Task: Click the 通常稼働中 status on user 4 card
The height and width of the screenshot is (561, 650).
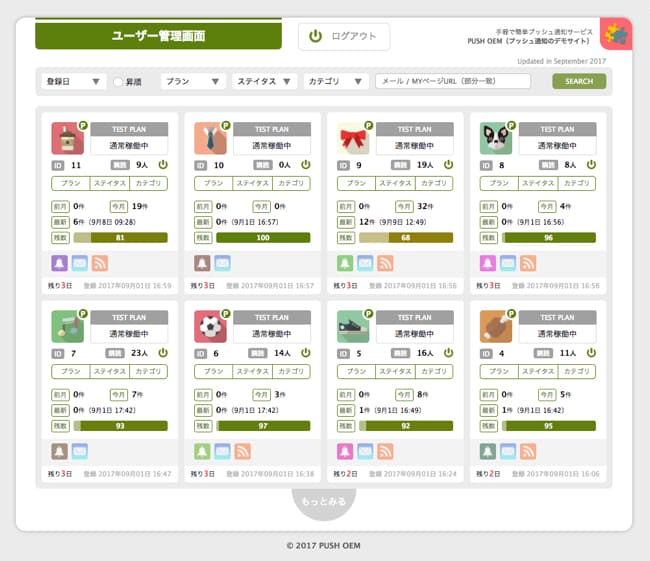Action: 558,334
